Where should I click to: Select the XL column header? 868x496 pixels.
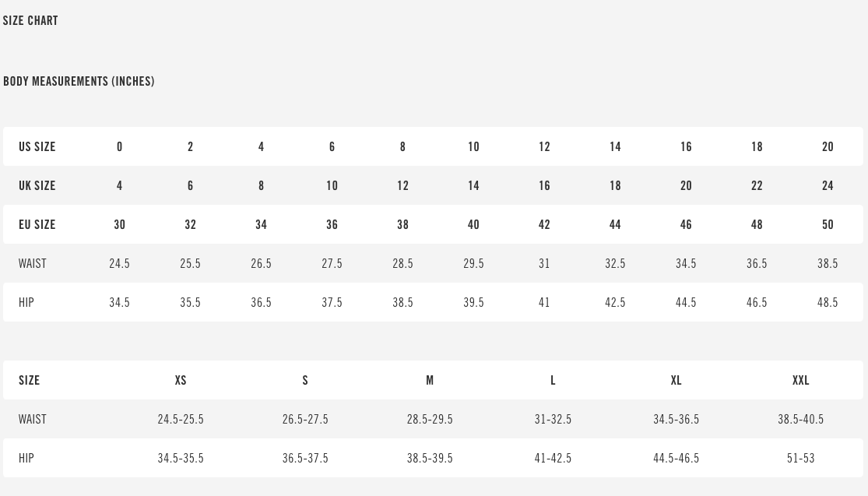[676, 380]
